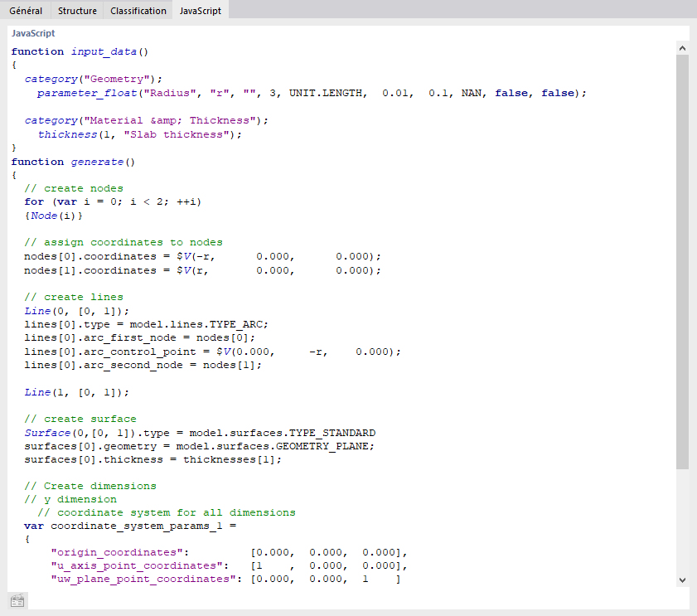Screen dimensions: 697x616
Task: Click the 'surfaces[0].thickness' line
Action: pos(153,459)
